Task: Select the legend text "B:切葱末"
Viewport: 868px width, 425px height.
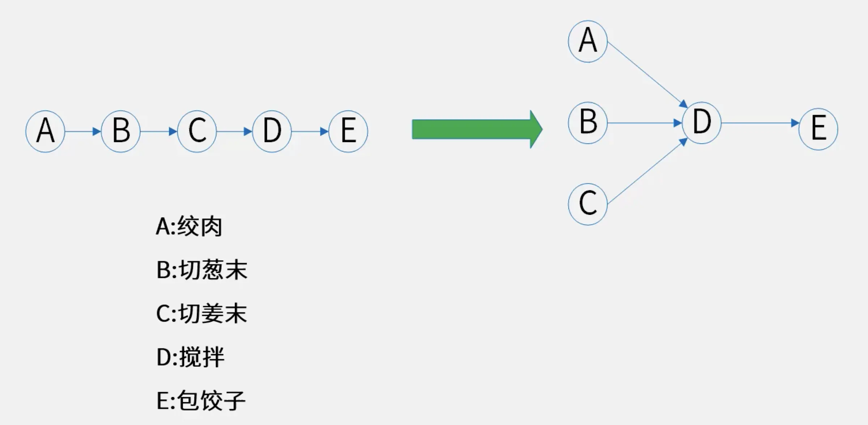Action: (202, 270)
